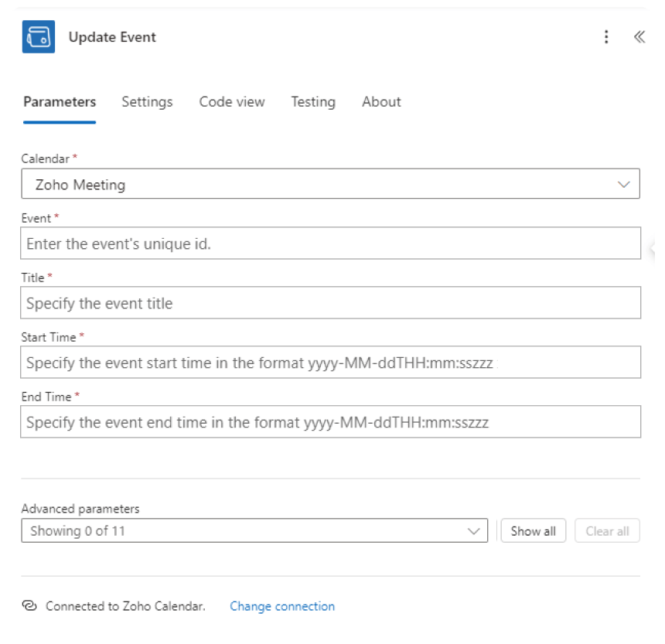Open the Code view tab
The image size is (665, 644).
[x=232, y=102]
